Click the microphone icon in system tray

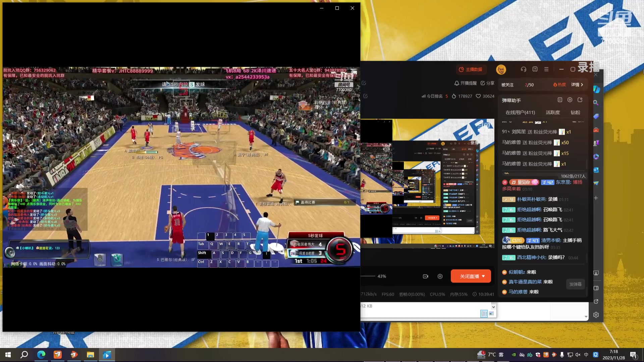[562, 355]
